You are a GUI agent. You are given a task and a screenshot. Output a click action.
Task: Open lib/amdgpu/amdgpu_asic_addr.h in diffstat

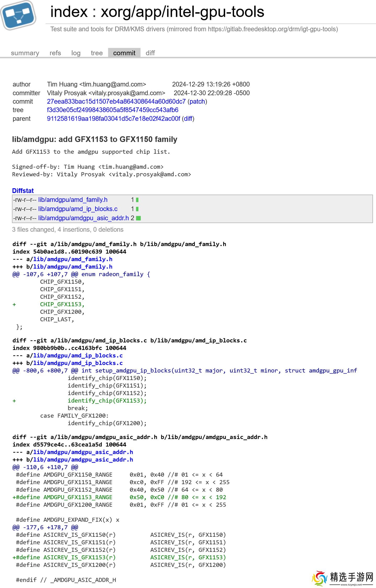click(84, 218)
